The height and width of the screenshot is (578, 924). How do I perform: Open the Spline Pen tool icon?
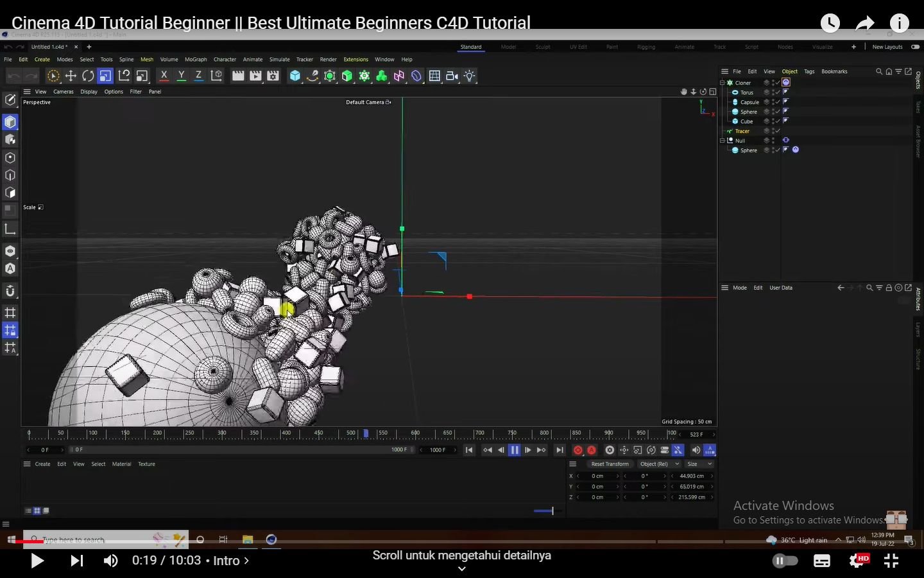pyautogui.click(x=312, y=76)
